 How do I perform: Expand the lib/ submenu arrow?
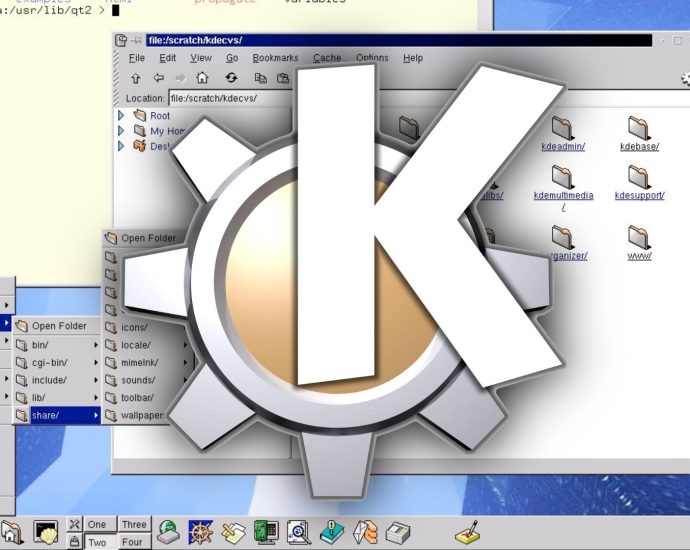click(x=95, y=398)
